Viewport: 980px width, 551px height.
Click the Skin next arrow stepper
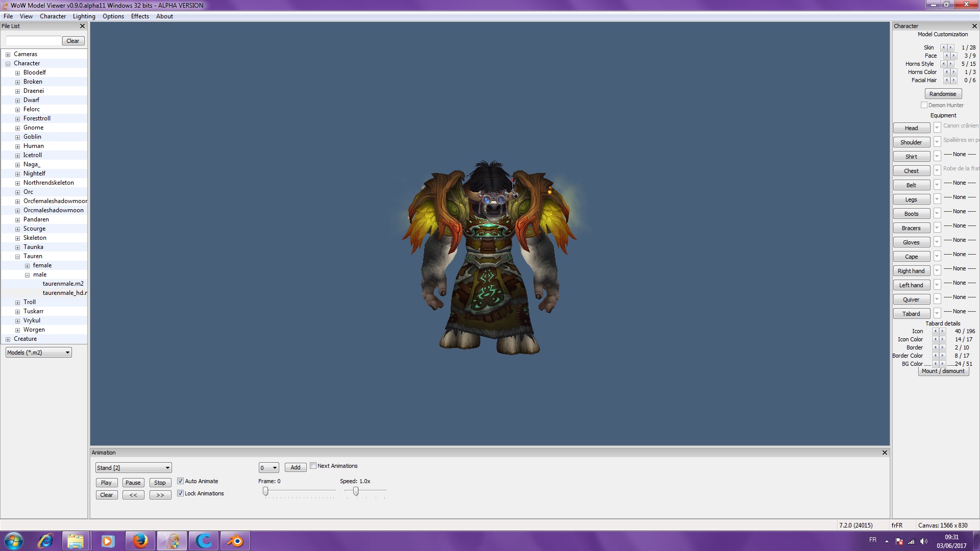tap(950, 47)
